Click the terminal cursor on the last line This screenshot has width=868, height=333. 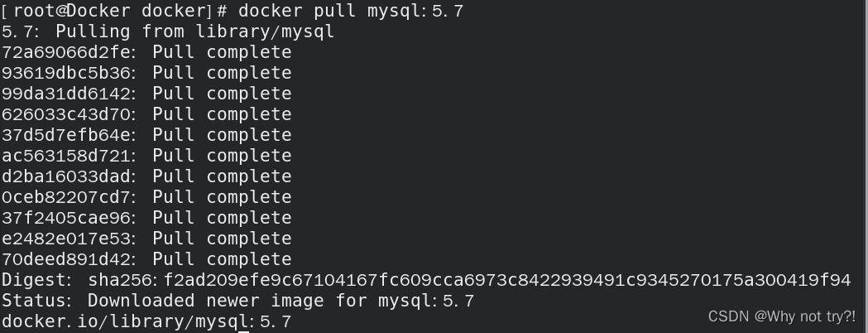click(243, 331)
